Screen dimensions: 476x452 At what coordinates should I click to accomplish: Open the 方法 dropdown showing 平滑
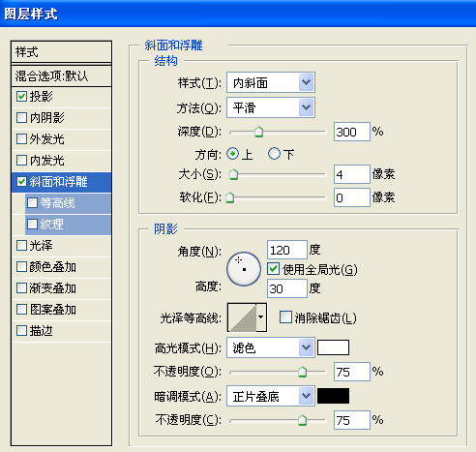coord(271,107)
